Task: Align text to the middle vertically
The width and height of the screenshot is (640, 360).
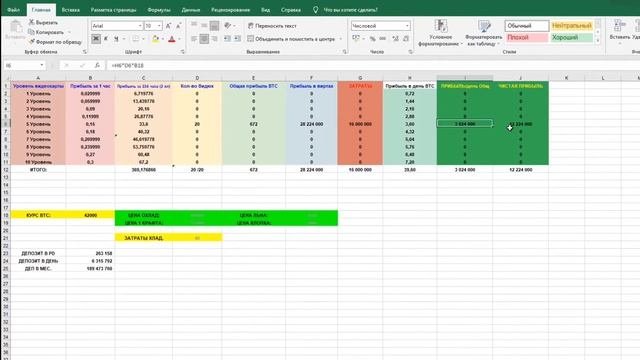Action: coord(204,25)
